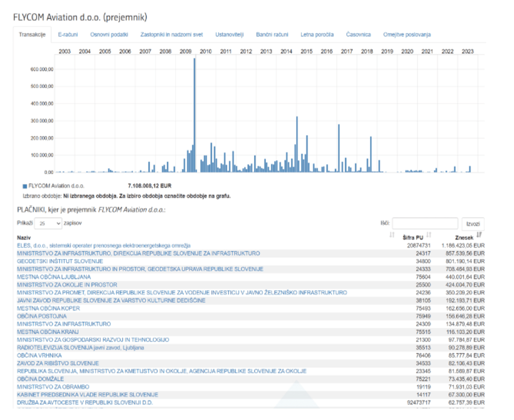Open Mestna občina Ljubljana link
Viewport: 514px width, 420px height.
click(x=54, y=277)
